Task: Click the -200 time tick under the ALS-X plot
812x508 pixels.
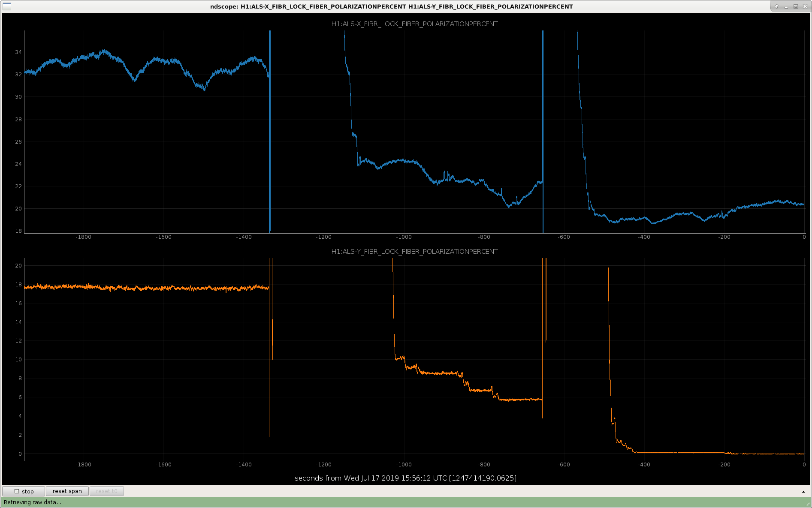Action: pyautogui.click(x=724, y=237)
